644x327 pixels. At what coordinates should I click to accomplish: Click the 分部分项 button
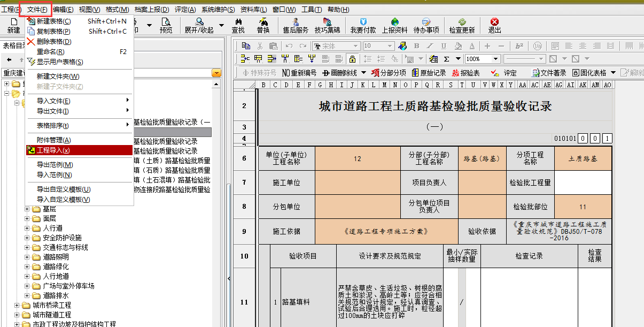(x=389, y=73)
